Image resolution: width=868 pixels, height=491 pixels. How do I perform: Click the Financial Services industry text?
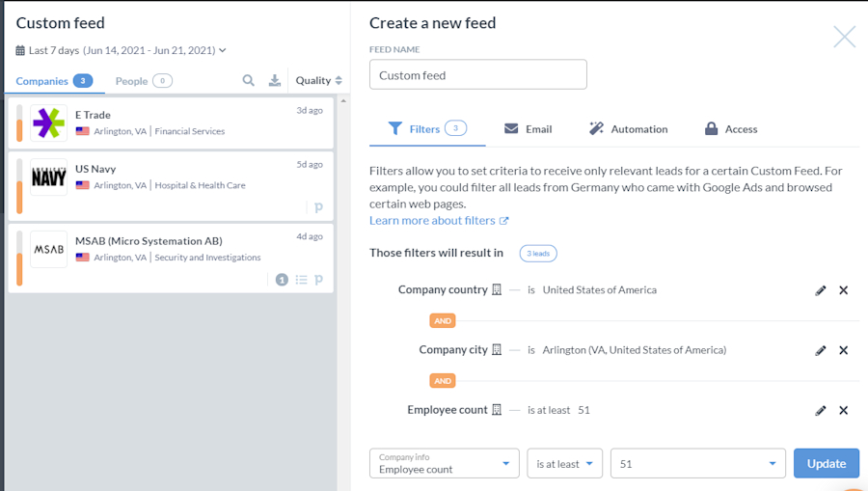pyautogui.click(x=190, y=131)
